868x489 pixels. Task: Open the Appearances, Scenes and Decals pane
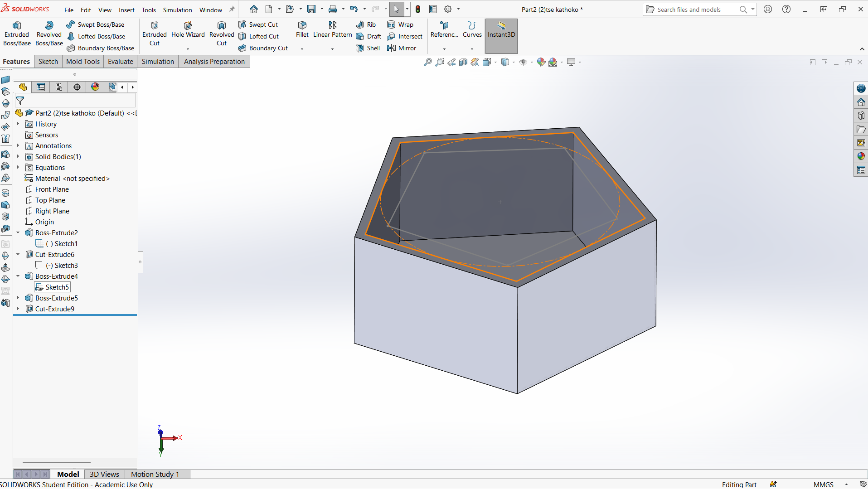click(861, 156)
